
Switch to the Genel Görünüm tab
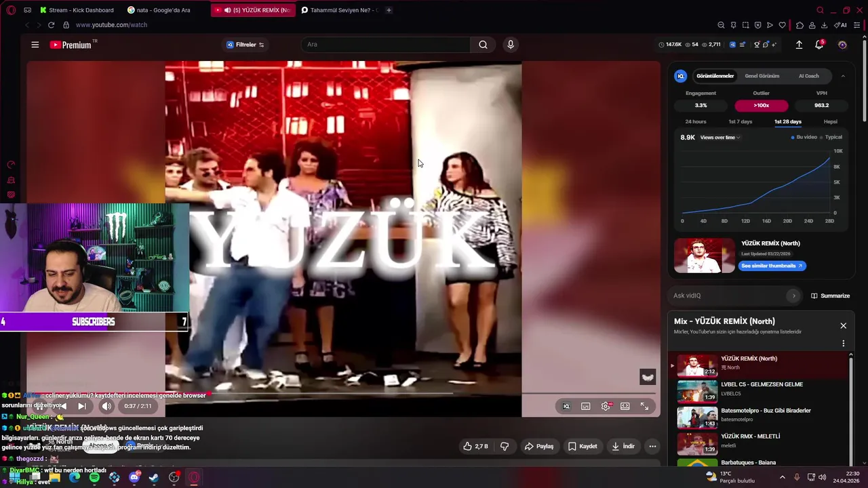pos(762,76)
